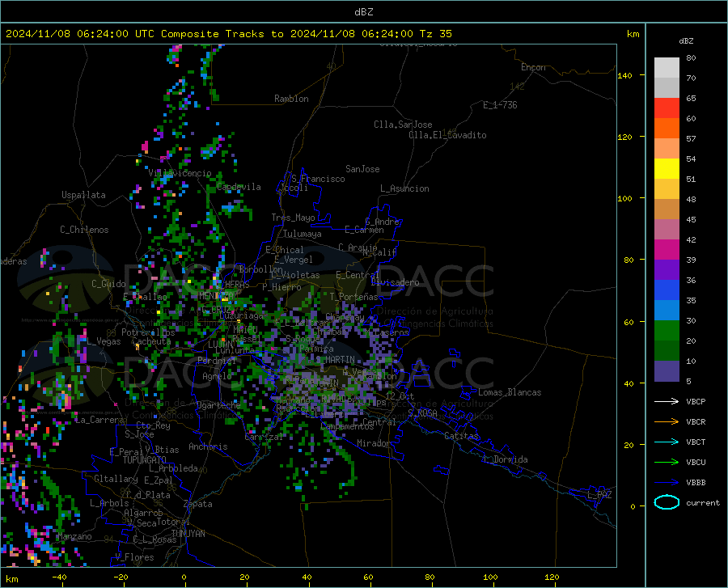Click the blue VBBB arrow legend icon

[x=667, y=483]
